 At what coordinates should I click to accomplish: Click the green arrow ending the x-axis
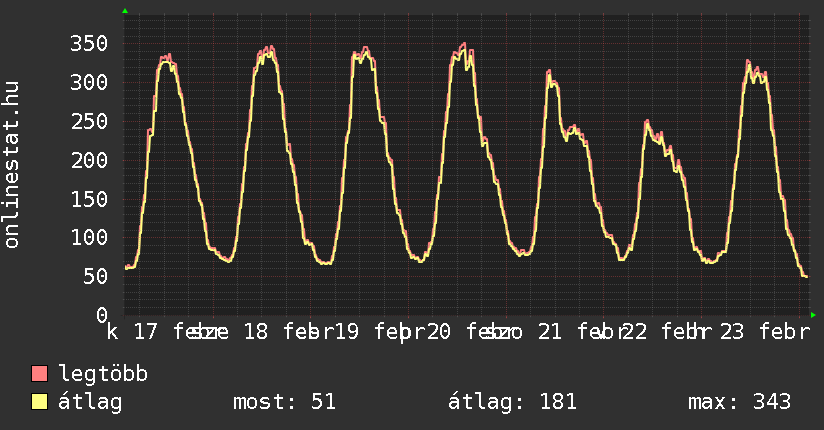click(813, 315)
